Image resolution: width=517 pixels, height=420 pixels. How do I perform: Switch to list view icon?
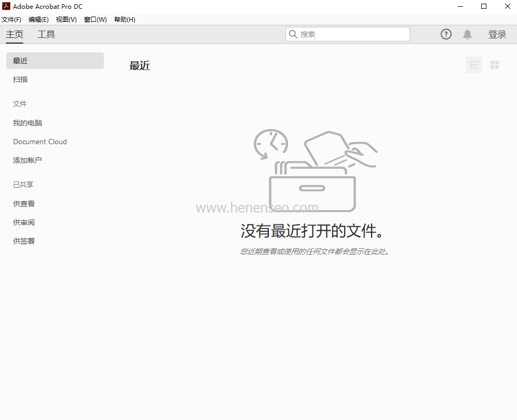click(x=474, y=65)
